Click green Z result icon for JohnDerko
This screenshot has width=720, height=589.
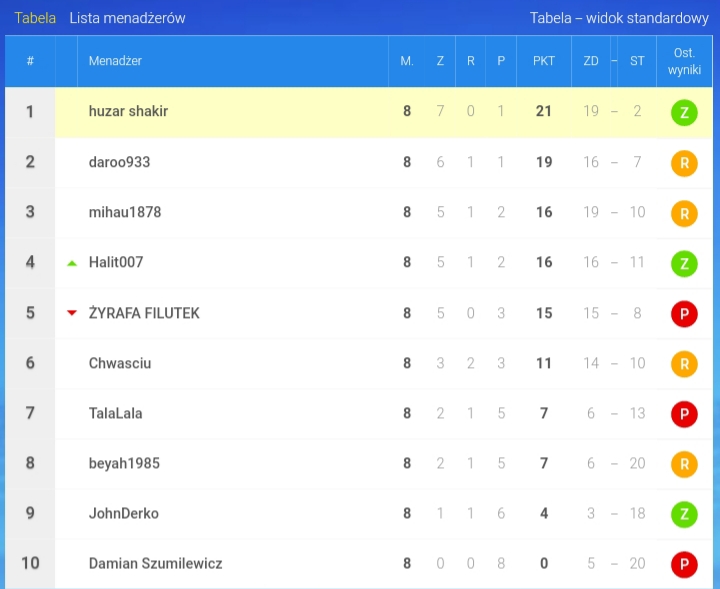[x=684, y=514]
